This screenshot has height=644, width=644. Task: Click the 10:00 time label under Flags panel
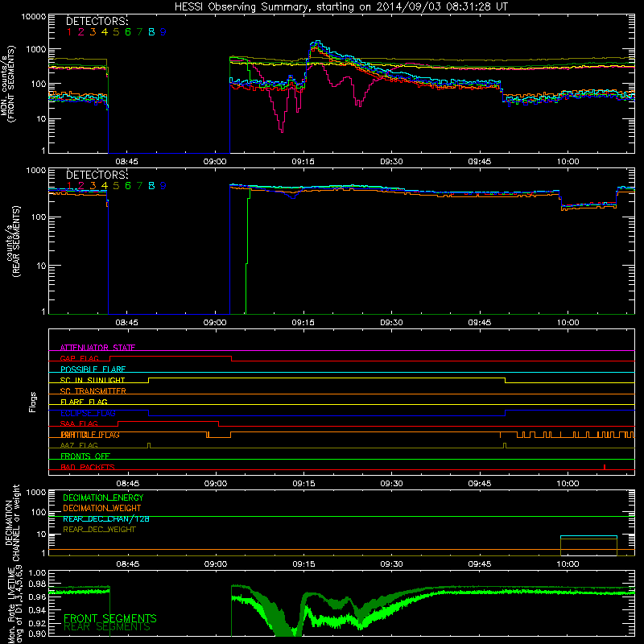coord(568,484)
